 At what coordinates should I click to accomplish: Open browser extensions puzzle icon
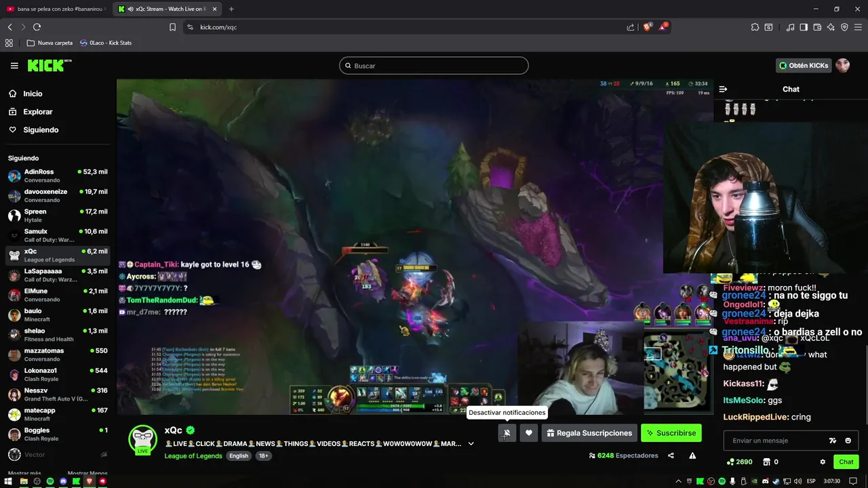[755, 27]
